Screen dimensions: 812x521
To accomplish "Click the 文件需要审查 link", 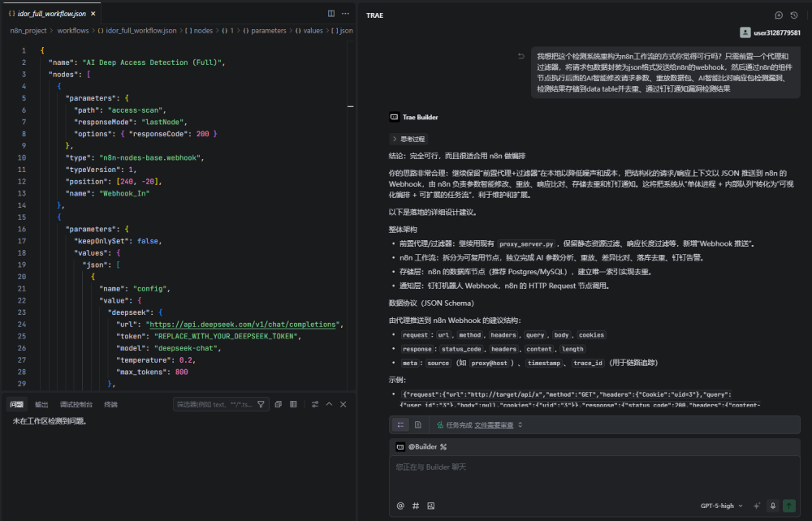I will click(x=494, y=424).
